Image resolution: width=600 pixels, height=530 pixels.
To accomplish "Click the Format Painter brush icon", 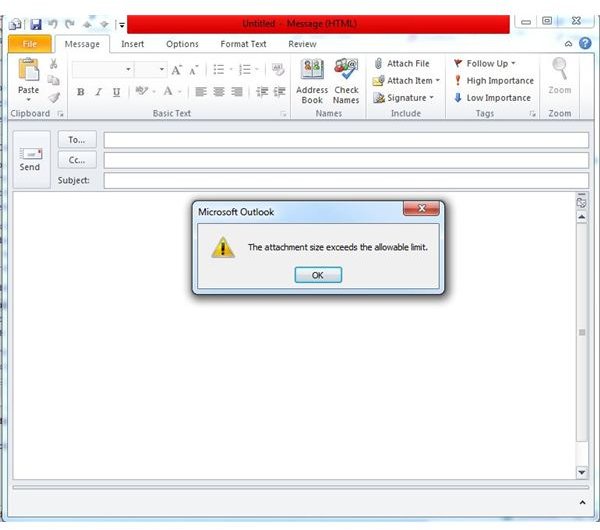I will (54, 98).
